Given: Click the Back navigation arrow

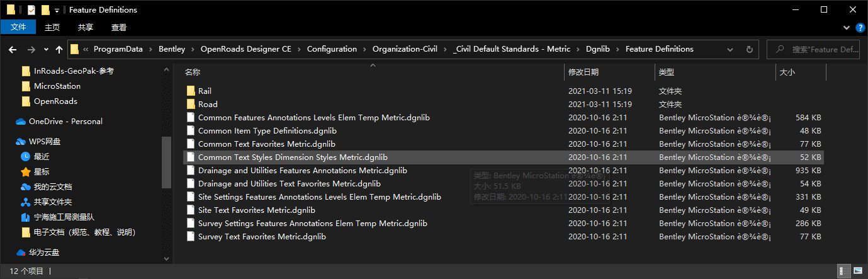Looking at the screenshot, I should click(x=14, y=49).
